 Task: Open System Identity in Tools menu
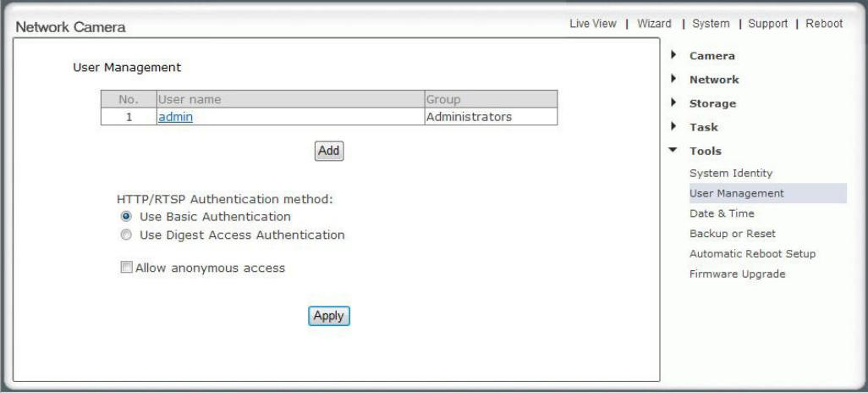click(731, 173)
